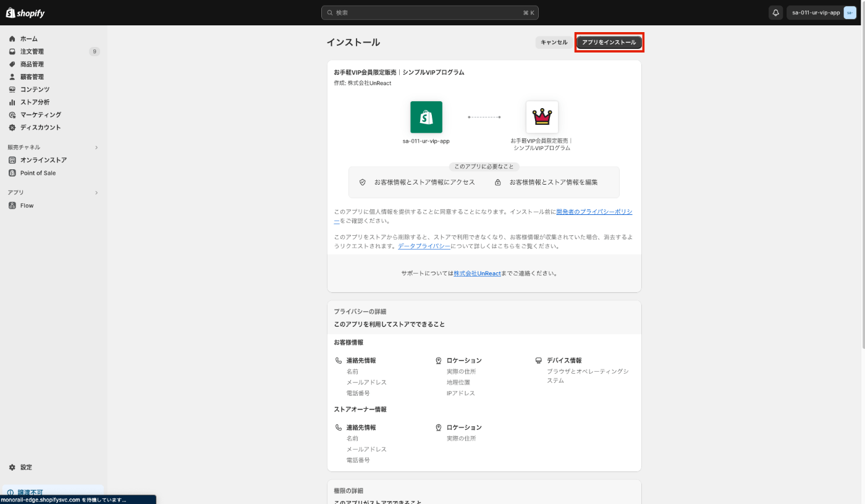Click the lock icon beside お客様情報とストア情報を編集
This screenshot has width=865, height=504.
click(x=498, y=182)
